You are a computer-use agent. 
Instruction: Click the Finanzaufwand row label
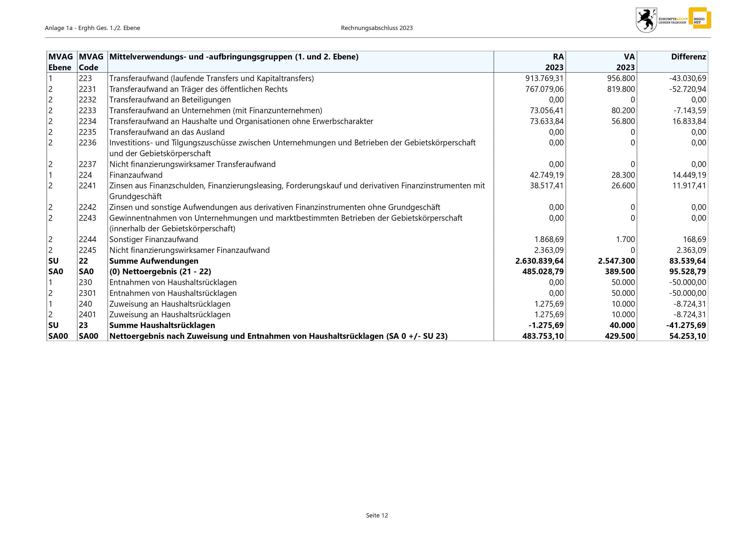(136, 175)
